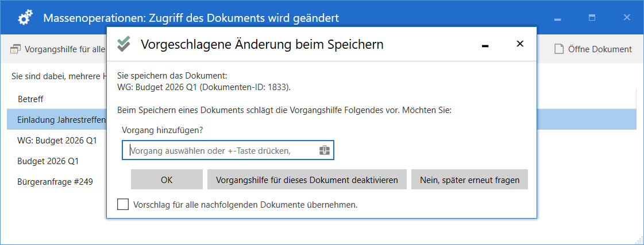This screenshot has height=245, width=644.
Task: Confirm the dialog with OK
Action: (x=167, y=180)
